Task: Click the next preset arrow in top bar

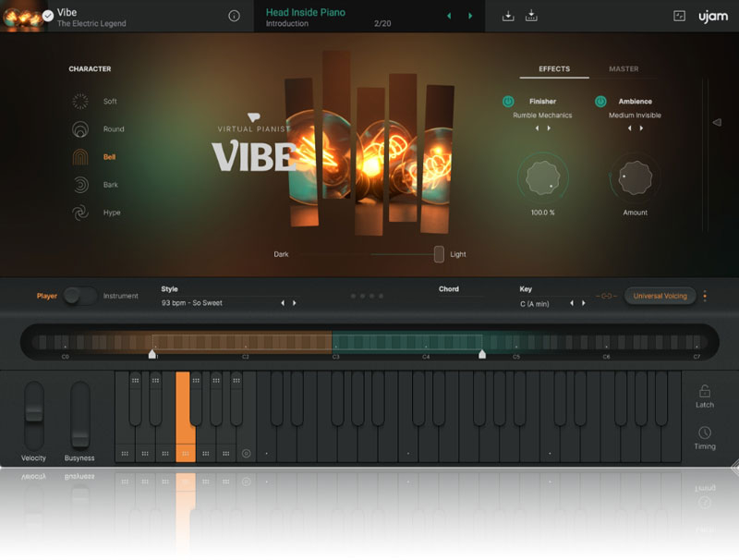Action: click(470, 16)
